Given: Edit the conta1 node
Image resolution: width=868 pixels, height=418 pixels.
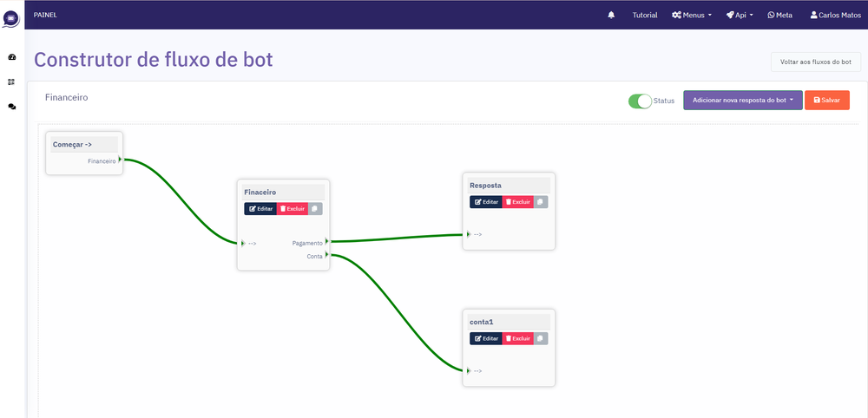Looking at the screenshot, I should (486, 338).
